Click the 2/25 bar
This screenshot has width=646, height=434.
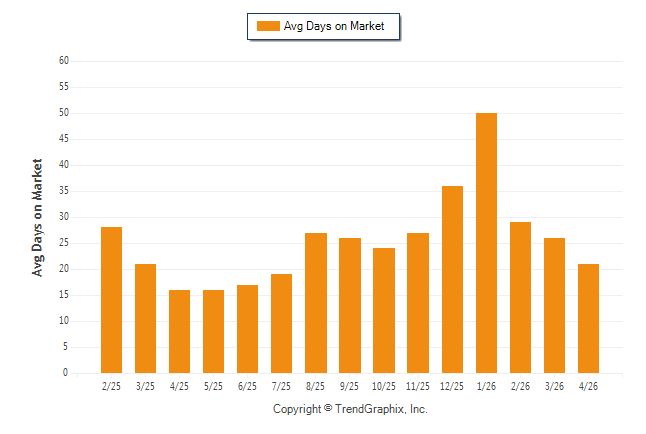coord(111,300)
